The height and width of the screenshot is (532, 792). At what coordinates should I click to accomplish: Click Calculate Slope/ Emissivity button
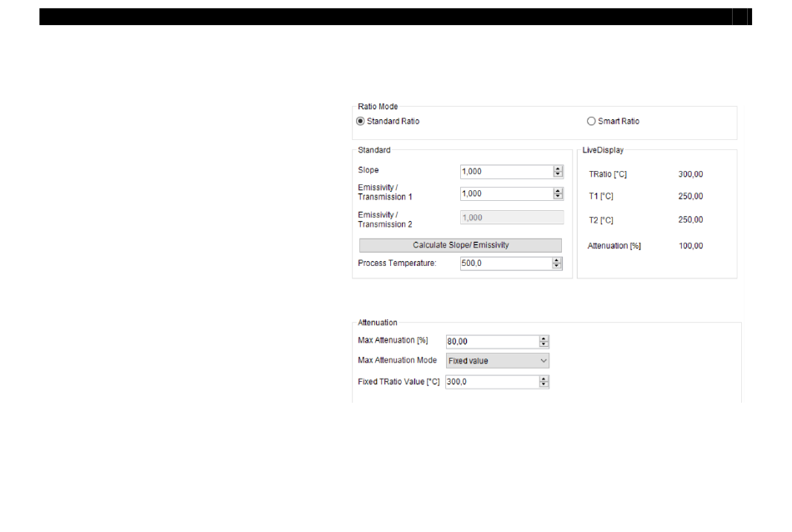tap(460, 245)
